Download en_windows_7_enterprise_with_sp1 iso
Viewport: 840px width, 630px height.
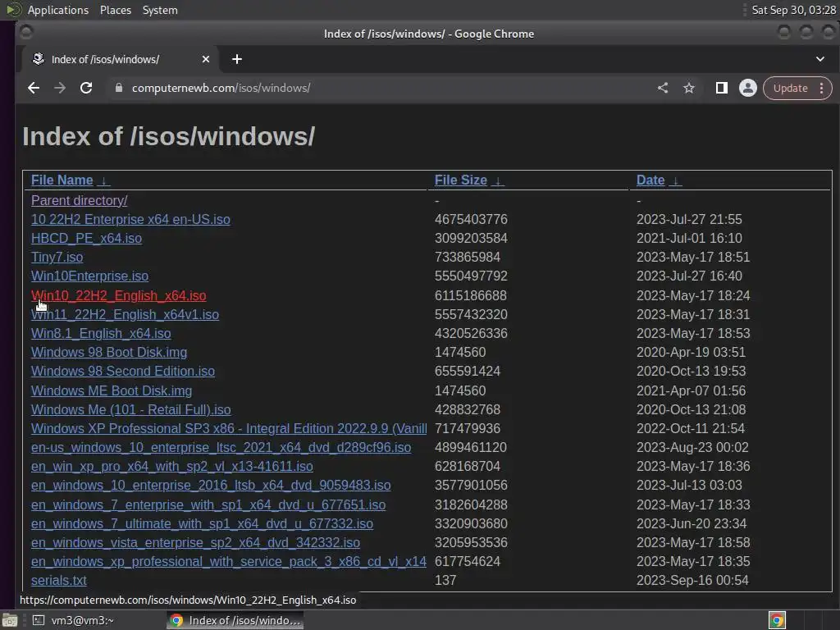click(x=208, y=504)
